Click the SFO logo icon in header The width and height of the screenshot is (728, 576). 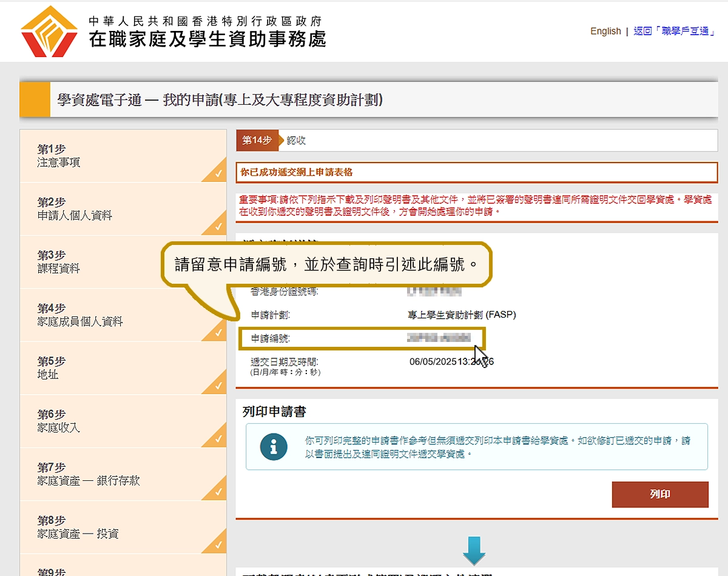(x=49, y=32)
